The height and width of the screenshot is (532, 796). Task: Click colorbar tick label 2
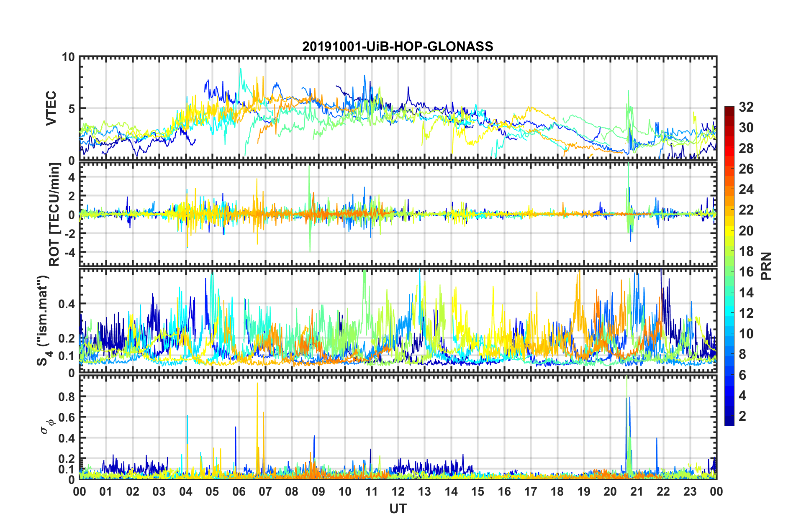point(742,416)
